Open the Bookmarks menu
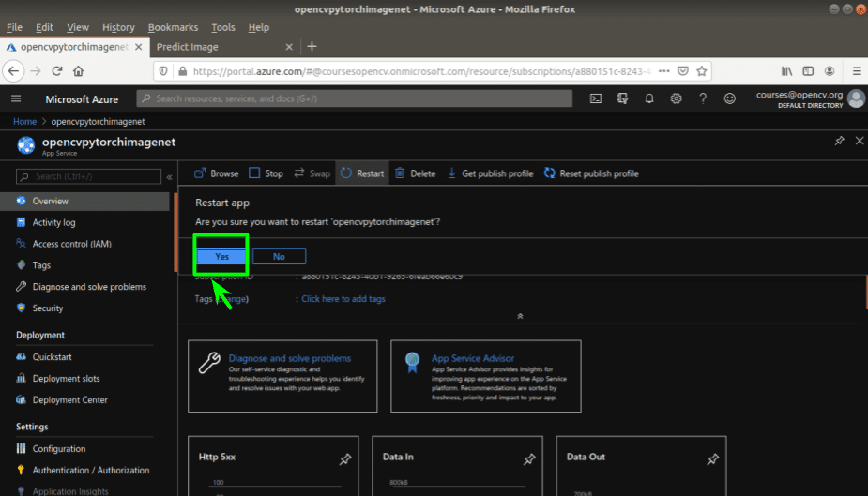The width and height of the screenshot is (868, 496). pos(173,27)
